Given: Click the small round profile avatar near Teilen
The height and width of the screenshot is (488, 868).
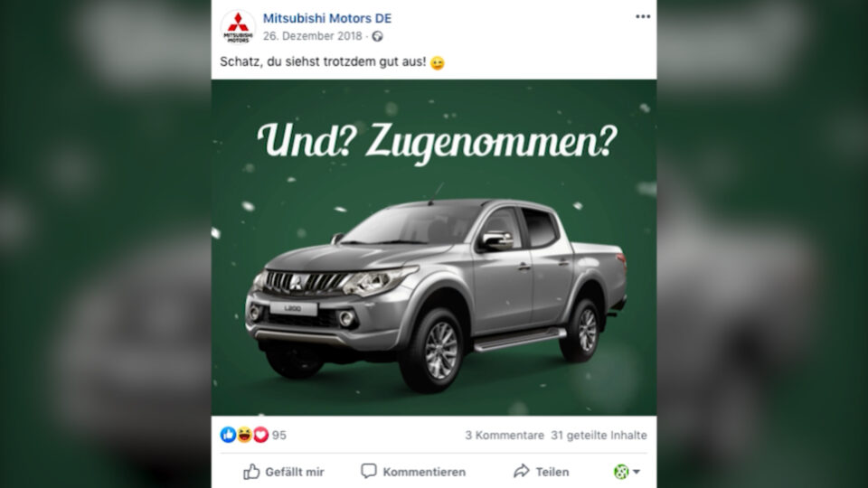Looking at the screenshot, I should (621, 472).
